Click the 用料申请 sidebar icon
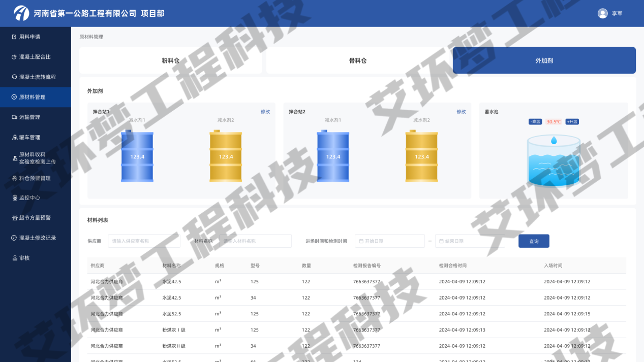The height and width of the screenshot is (362, 644). (14, 37)
